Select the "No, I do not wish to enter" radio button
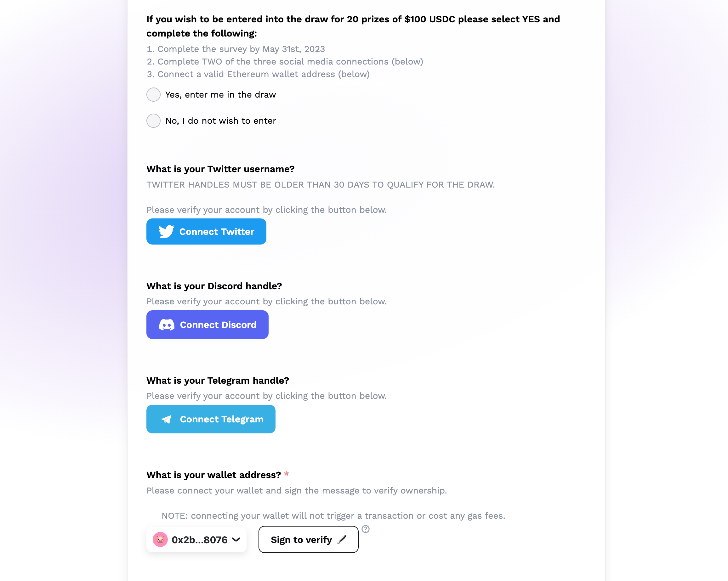The width and height of the screenshot is (728, 581). (x=153, y=121)
